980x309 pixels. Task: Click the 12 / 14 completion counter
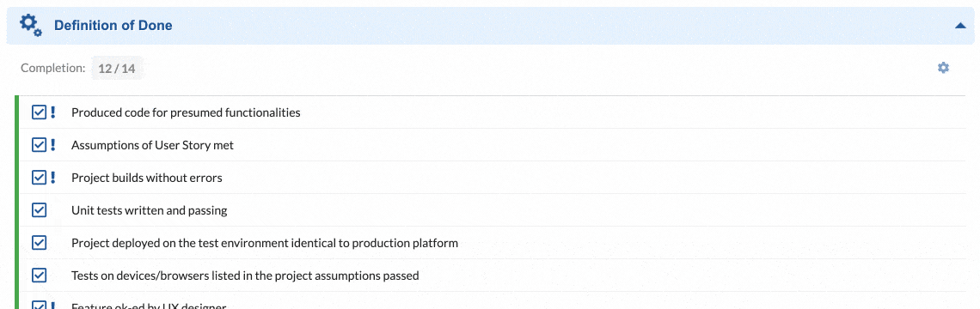click(117, 68)
